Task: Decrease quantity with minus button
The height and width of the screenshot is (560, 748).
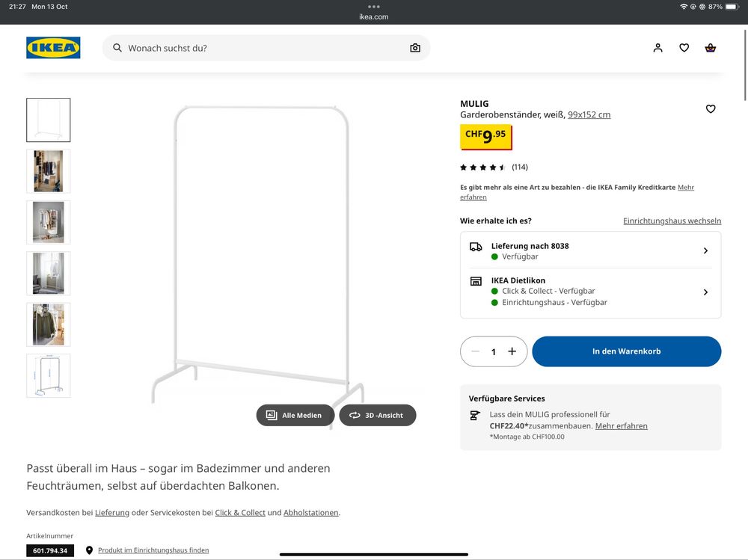Action: pos(475,351)
